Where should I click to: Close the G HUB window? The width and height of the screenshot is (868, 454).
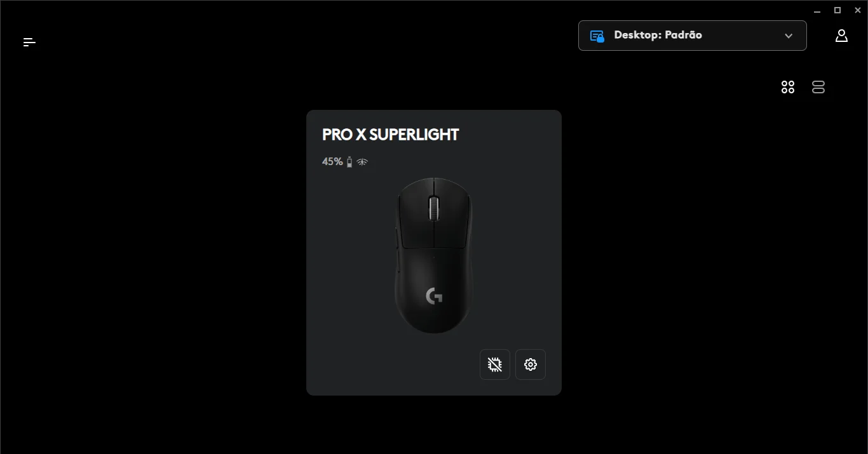[858, 10]
